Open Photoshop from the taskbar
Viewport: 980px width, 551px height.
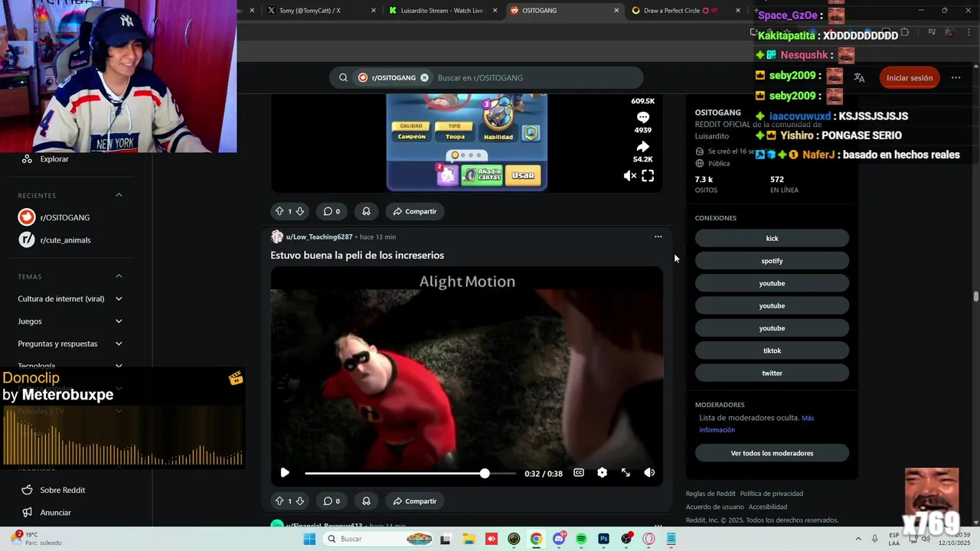[x=603, y=539]
